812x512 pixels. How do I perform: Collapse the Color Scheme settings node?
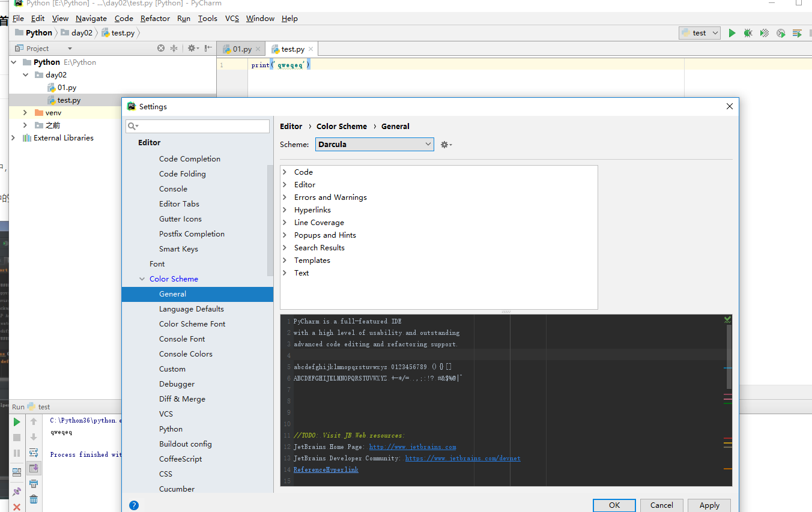pyautogui.click(x=142, y=279)
